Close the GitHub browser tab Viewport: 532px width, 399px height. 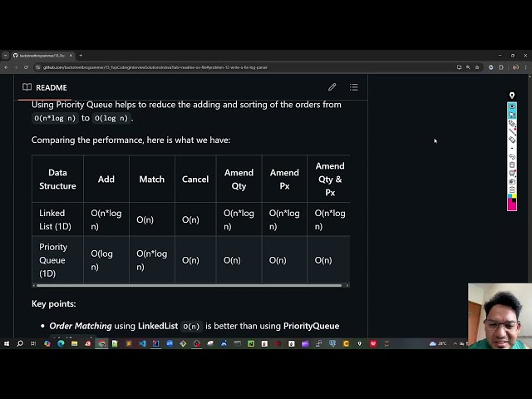click(x=71, y=56)
